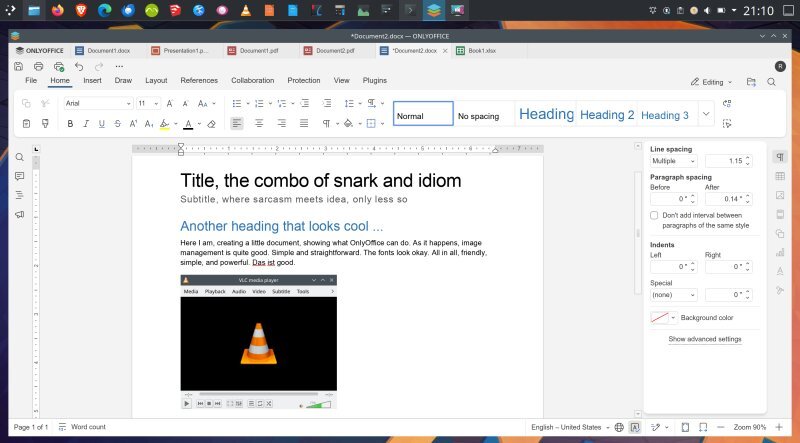Justify the paragraph text

coord(304,124)
